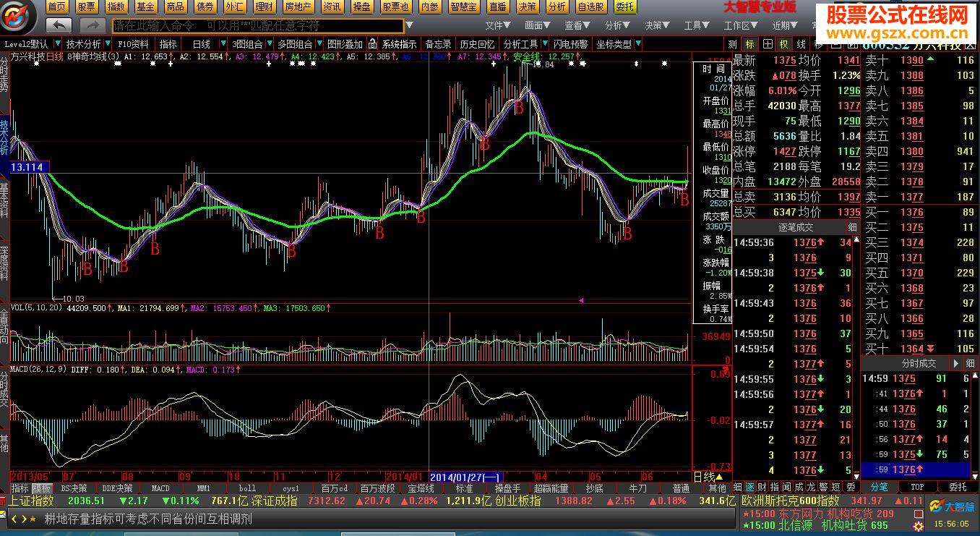
Task: Click the up arrow in sell-ten row
Action: click(929, 60)
